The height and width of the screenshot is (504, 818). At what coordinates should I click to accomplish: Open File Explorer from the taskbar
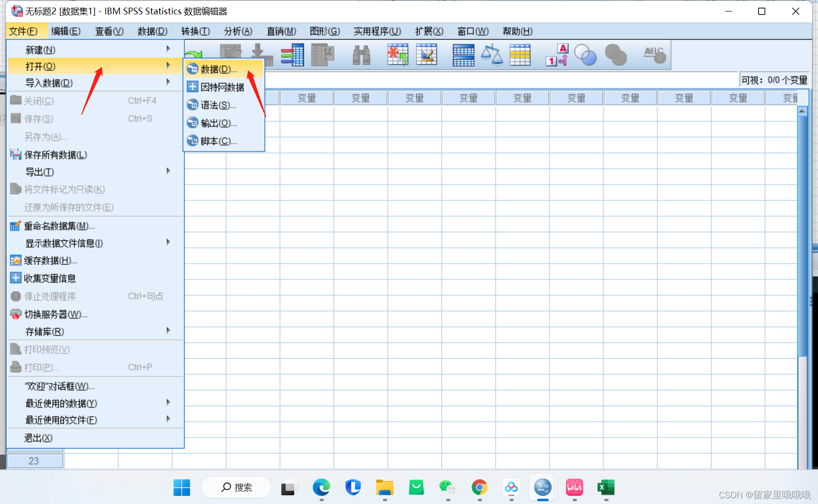(384, 488)
